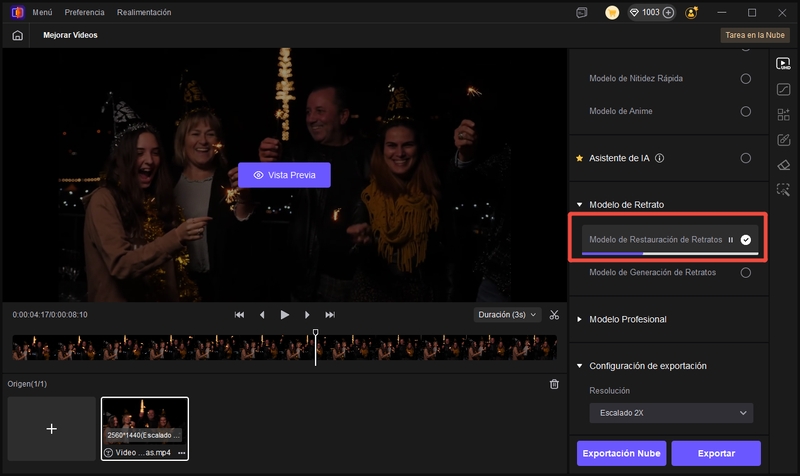
Task: Select the eraser tool in sidebar
Action: [x=784, y=165]
